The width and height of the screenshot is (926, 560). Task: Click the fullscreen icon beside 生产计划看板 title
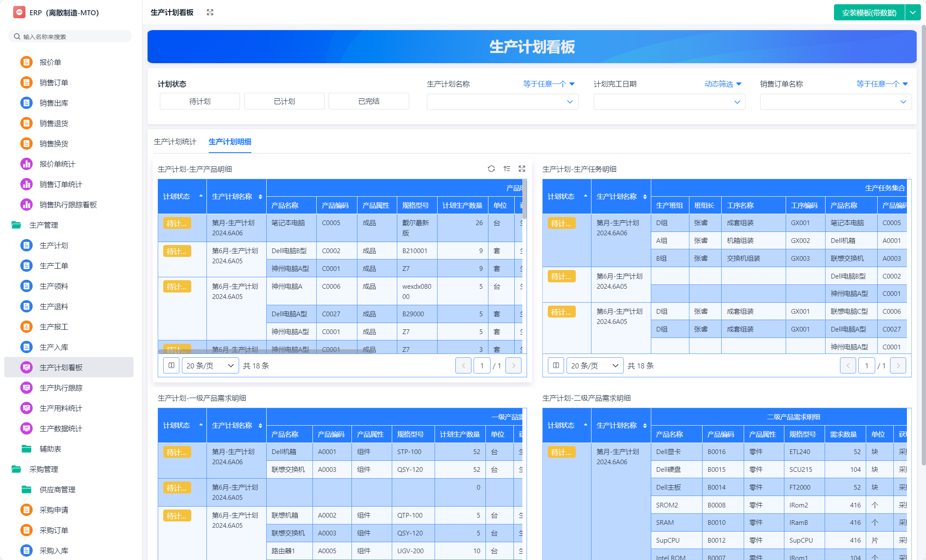pyautogui.click(x=210, y=12)
